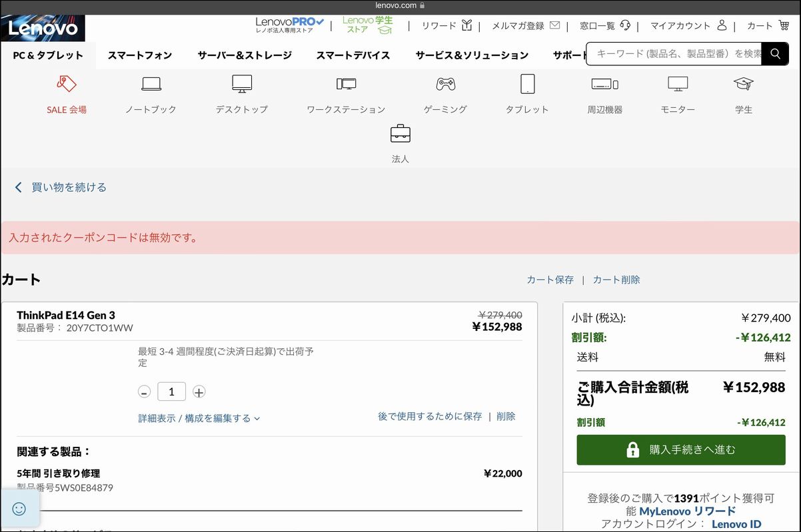801x532 pixels.
Task: Click the Lenovo ID login link
Action: point(736,524)
